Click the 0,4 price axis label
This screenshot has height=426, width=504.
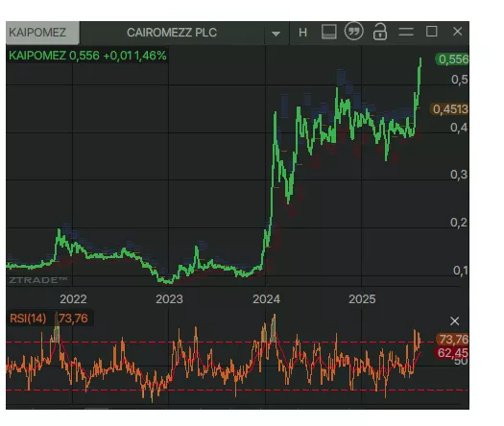click(459, 128)
